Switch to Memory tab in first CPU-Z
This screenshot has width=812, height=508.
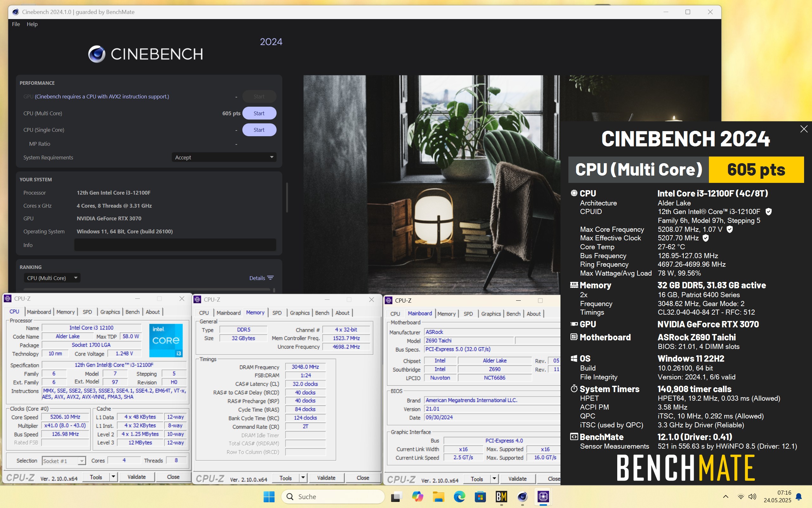(65, 312)
